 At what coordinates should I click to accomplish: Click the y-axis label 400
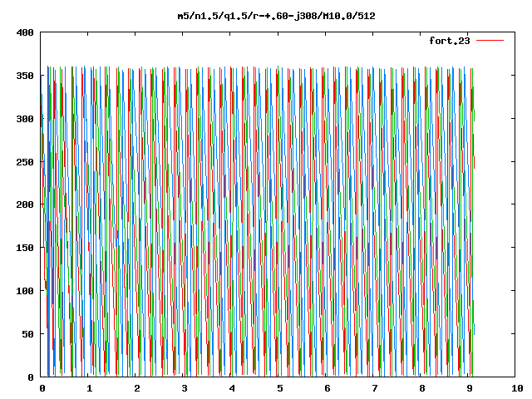tap(25, 32)
